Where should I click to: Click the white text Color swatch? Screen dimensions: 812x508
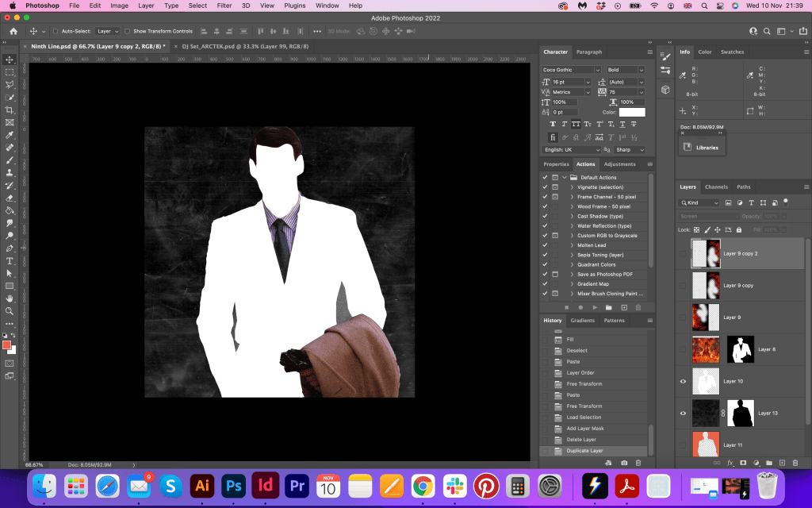(632, 112)
